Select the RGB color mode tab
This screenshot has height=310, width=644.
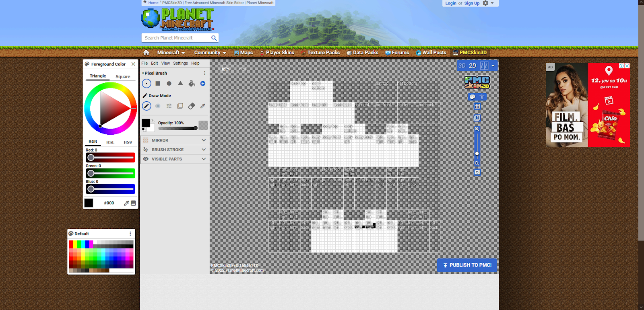pos(93,142)
